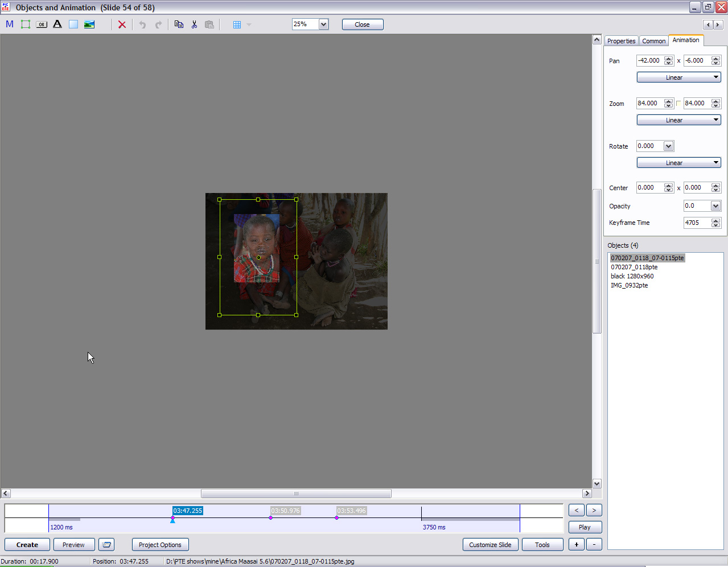Open Project Options
Image resolution: width=728 pixels, height=567 pixels.
160,545
